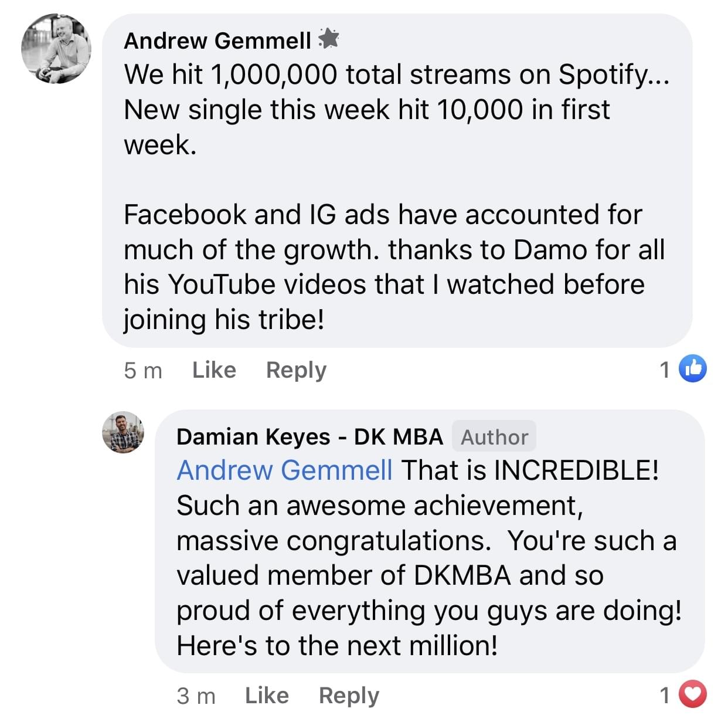Like Andrew Gemmell's comment

(x=214, y=370)
